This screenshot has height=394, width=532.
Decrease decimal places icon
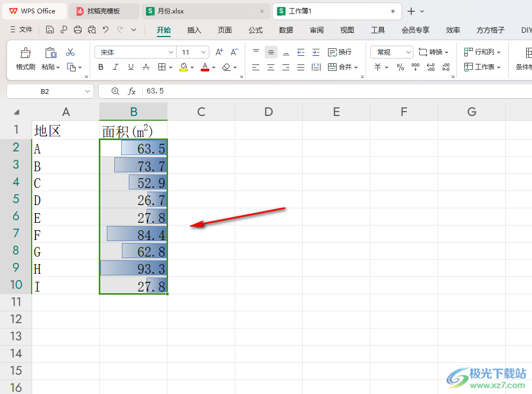pos(446,67)
